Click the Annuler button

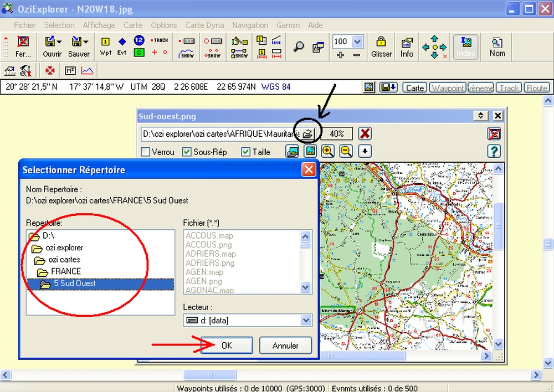(x=285, y=345)
